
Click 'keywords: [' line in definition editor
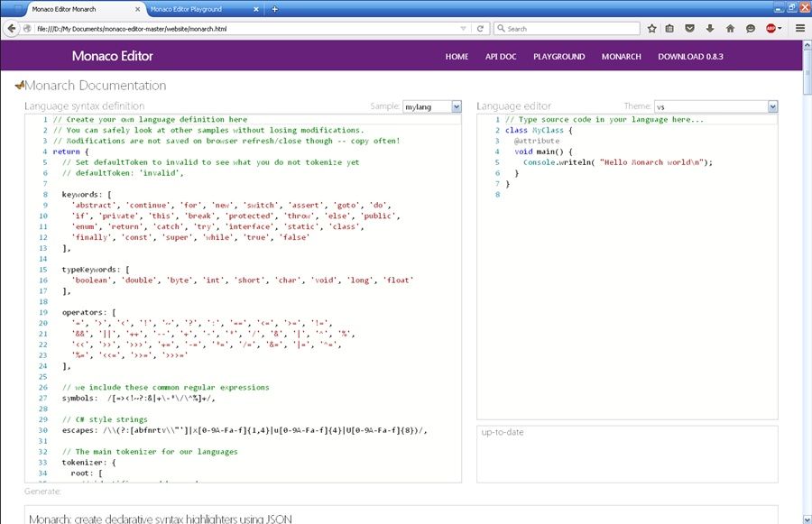click(x=87, y=194)
